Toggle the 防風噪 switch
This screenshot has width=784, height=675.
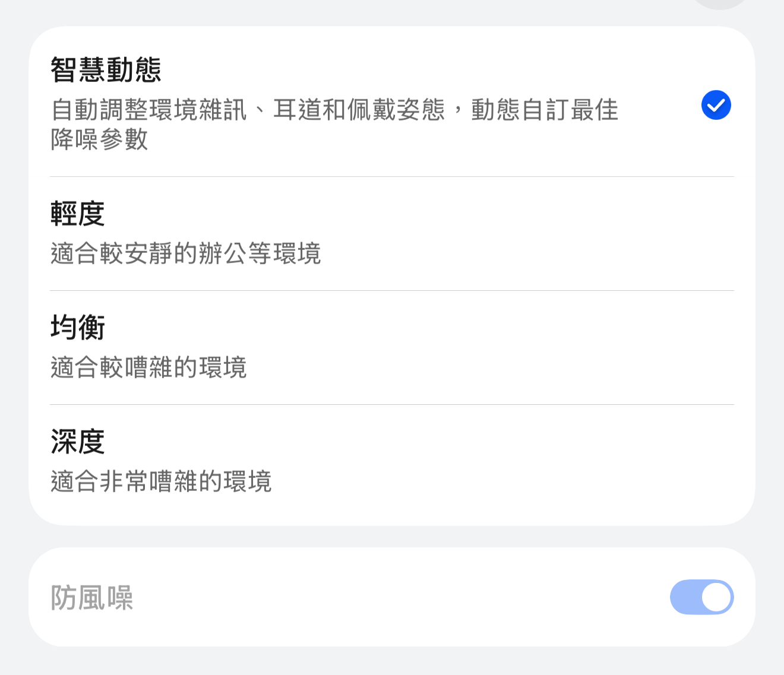(x=701, y=597)
